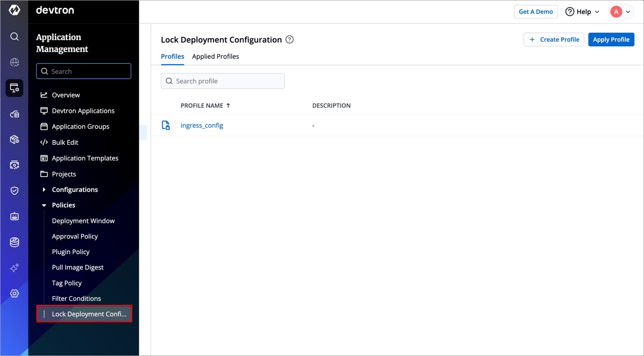644x356 pixels.
Task: Click the Devtron logo icon
Action: [x=14, y=10]
